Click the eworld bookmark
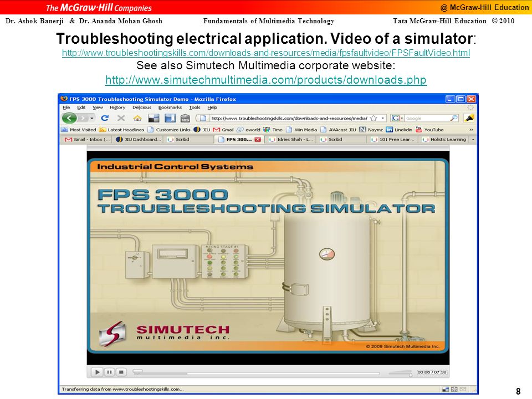 pyautogui.click(x=249, y=130)
